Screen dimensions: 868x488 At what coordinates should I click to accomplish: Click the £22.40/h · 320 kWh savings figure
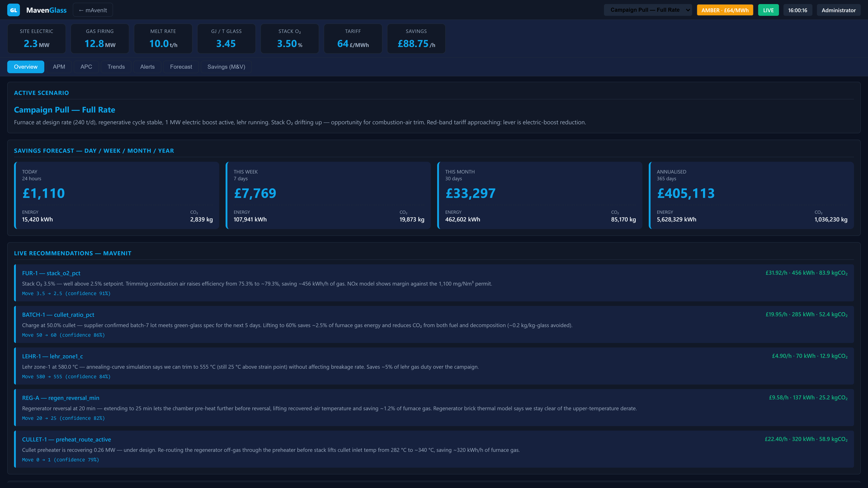806,439
